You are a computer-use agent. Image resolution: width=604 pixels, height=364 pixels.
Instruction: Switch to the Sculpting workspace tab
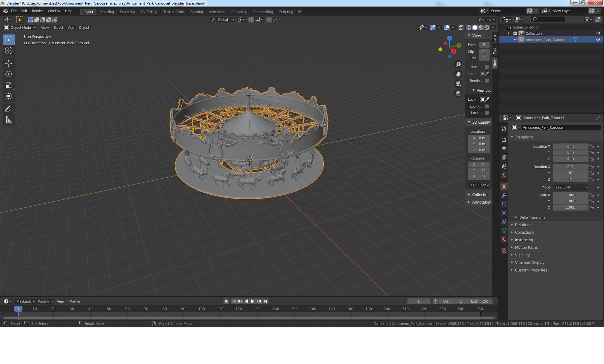127,12
